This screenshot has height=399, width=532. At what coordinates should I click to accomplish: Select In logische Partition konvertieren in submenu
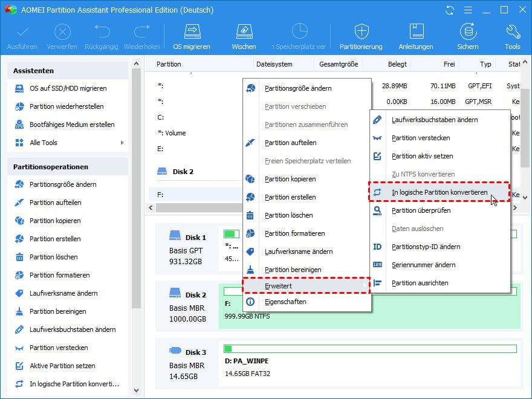(x=440, y=192)
